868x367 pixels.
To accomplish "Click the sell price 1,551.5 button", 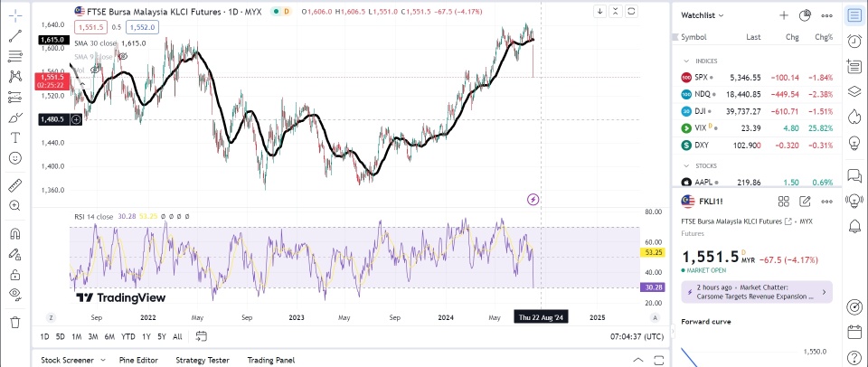I will tap(90, 27).
